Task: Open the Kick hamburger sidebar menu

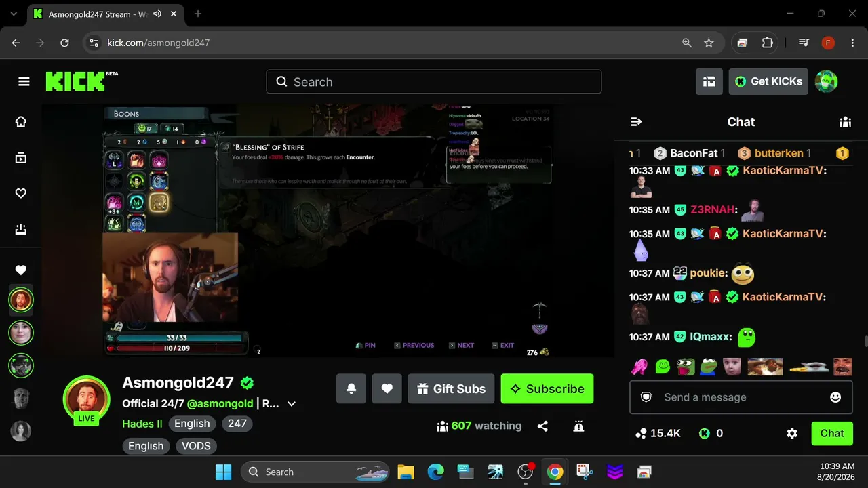Action: pos(24,82)
